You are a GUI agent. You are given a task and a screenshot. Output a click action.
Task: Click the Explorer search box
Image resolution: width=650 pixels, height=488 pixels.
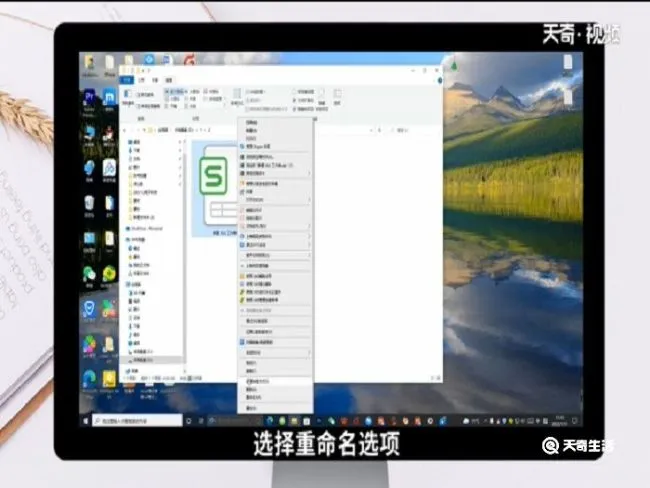point(414,130)
